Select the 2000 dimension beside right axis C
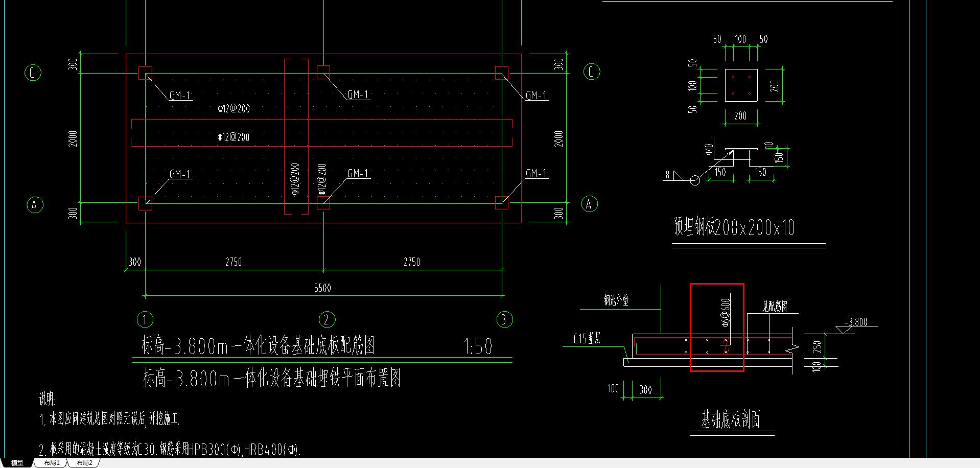Viewport: 980px width, 468px height. tap(558, 138)
